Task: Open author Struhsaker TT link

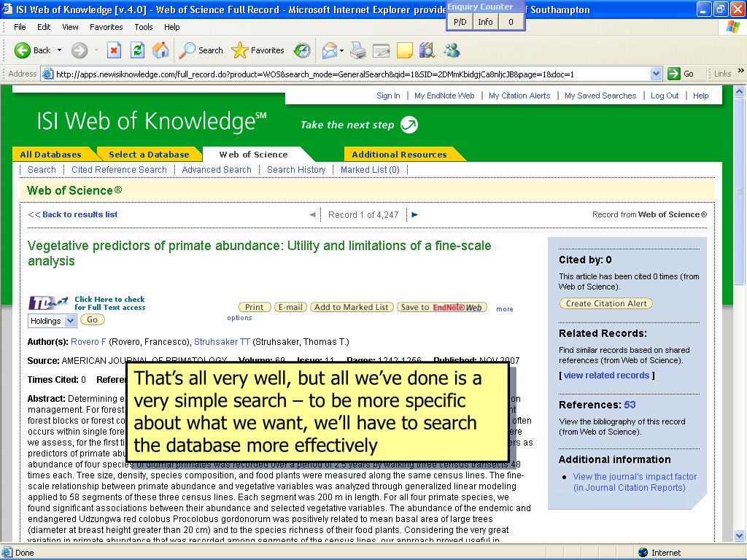Action: (x=222, y=342)
